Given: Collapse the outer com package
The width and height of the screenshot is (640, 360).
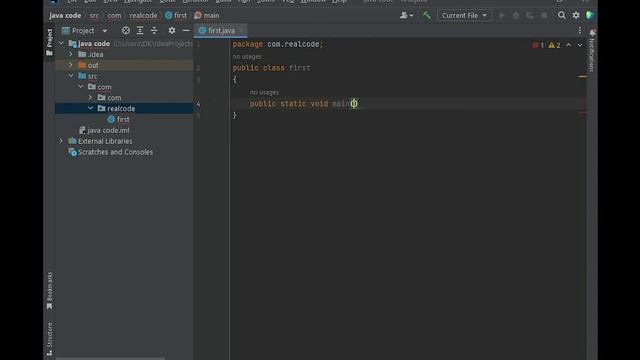Looking at the screenshot, I should pos(81,87).
